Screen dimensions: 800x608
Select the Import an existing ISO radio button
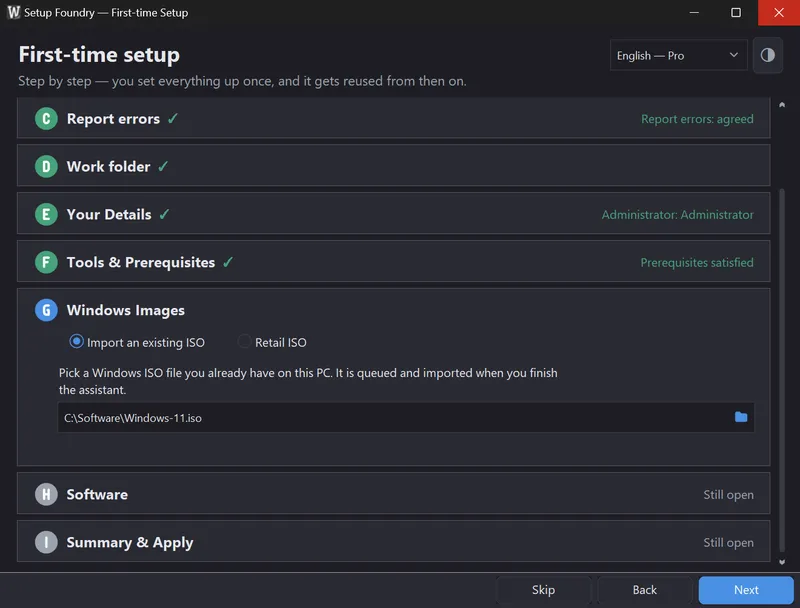point(77,341)
